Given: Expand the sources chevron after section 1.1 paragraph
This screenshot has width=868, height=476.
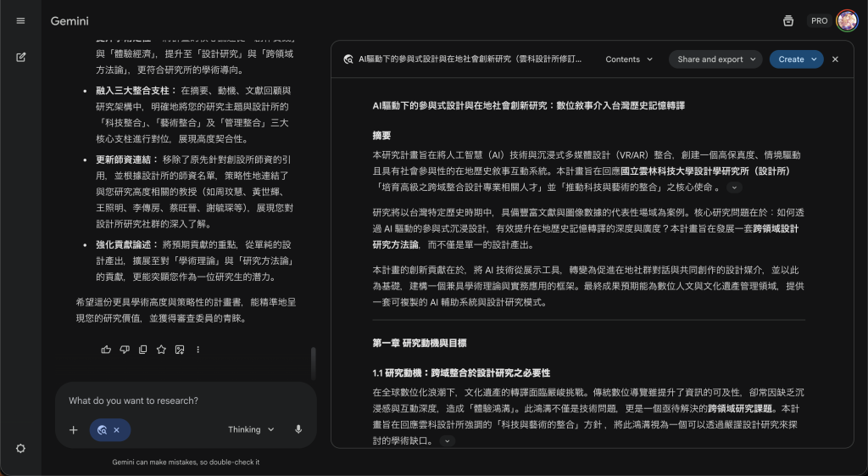Looking at the screenshot, I should [448, 441].
